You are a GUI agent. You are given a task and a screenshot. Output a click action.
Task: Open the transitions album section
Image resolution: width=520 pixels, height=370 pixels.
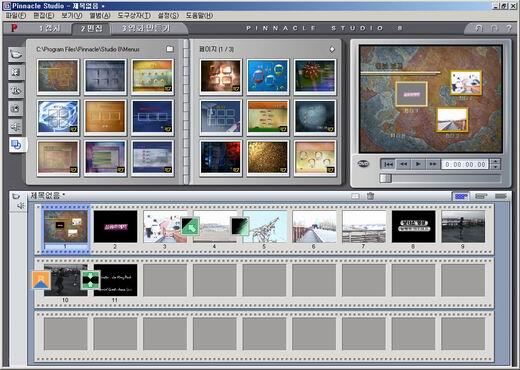pos(16,72)
